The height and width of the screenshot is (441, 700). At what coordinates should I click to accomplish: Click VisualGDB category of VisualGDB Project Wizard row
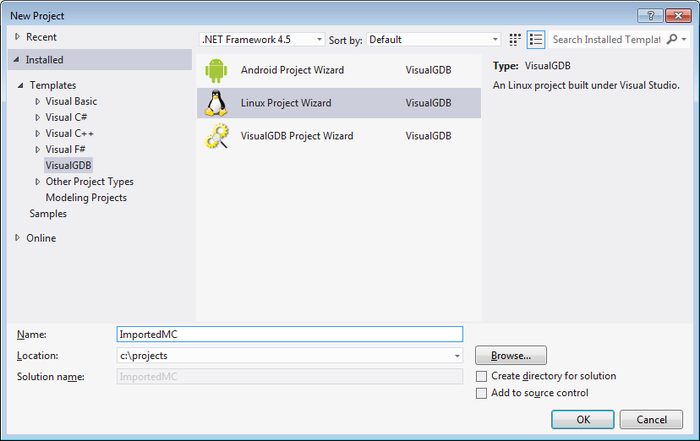coord(429,136)
